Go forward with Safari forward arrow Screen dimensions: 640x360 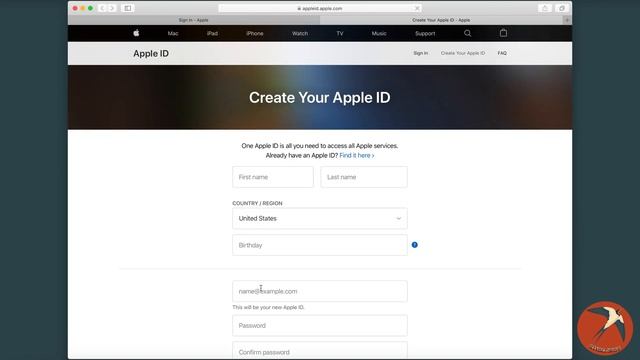click(x=111, y=8)
